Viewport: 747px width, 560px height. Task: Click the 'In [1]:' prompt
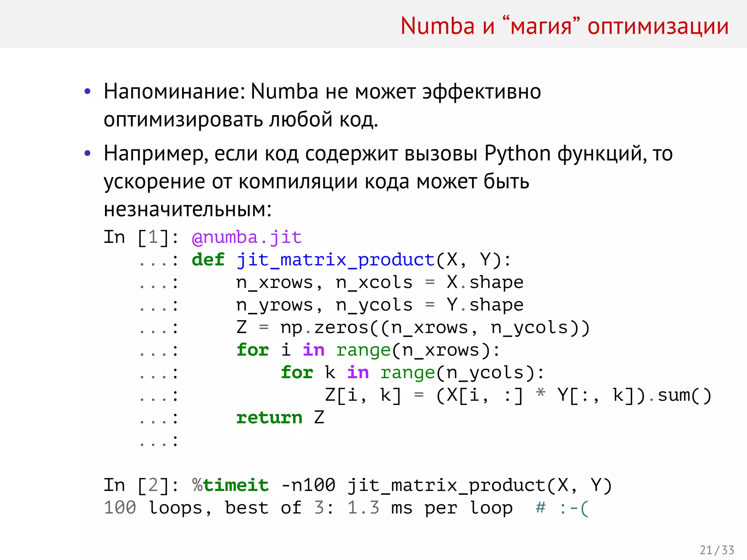click(141, 238)
